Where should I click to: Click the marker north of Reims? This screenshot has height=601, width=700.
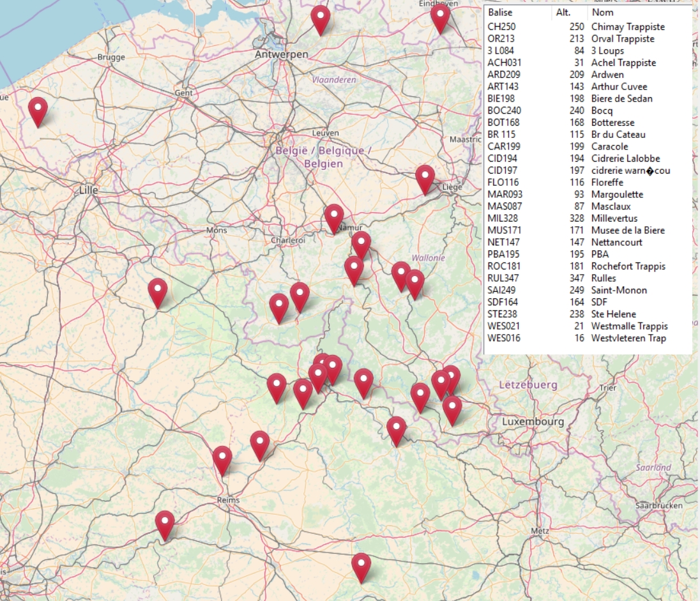(222, 459)
